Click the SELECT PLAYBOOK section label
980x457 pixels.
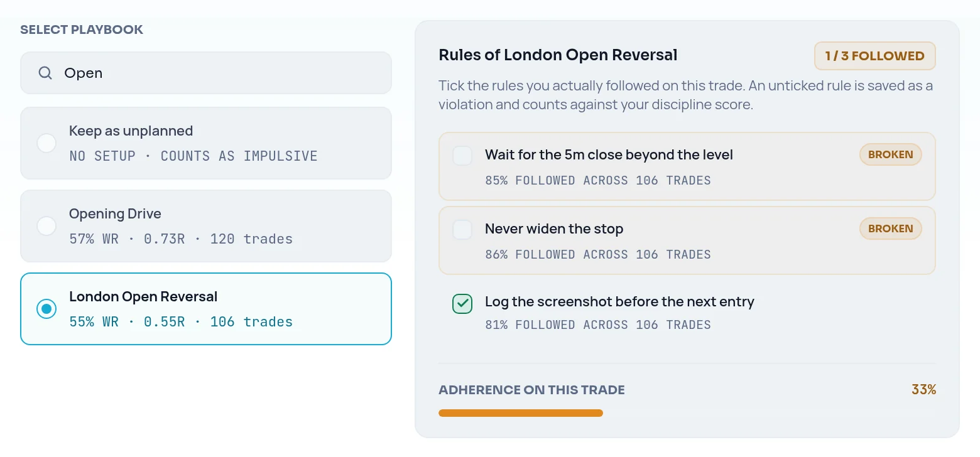[82, 30]
